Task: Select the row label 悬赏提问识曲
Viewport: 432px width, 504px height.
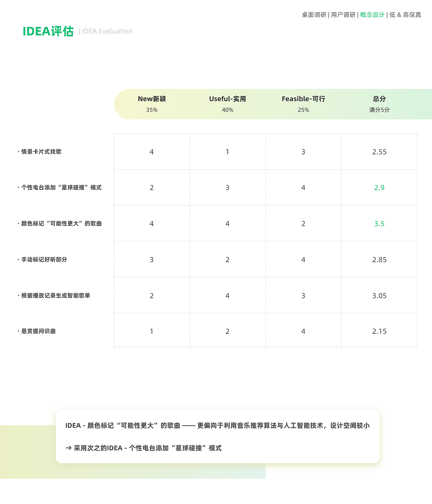Action: 38,331
